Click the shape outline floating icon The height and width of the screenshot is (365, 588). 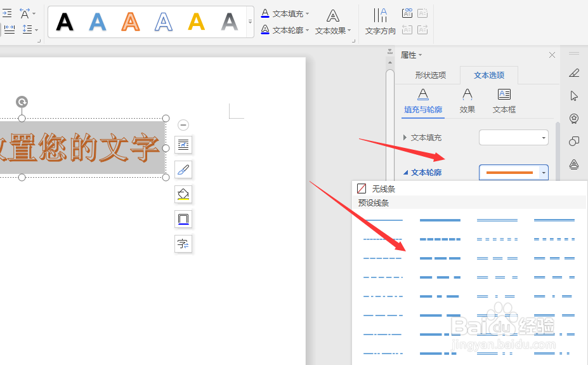(183, 219)
